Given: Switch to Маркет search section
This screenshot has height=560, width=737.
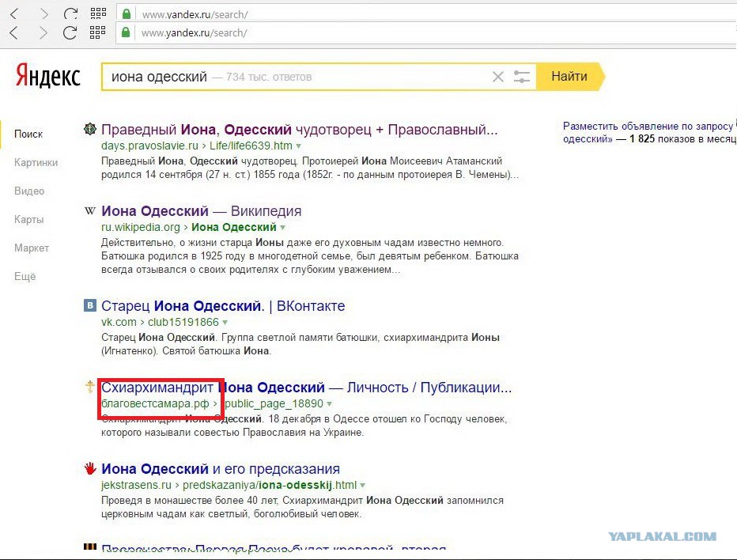Looking at the screenshot, I should point(32,248).
